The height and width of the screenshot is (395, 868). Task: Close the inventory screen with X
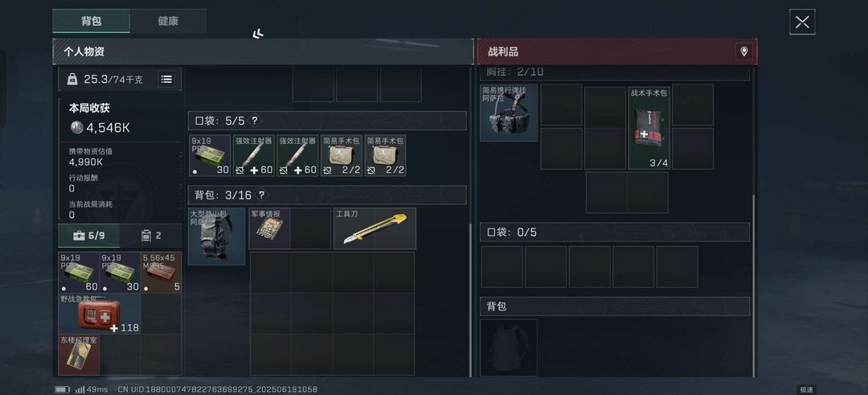(802, 23)
